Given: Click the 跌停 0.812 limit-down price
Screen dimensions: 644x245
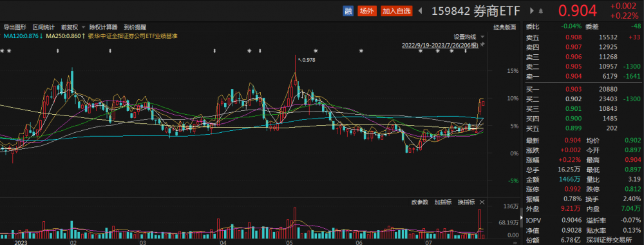Looking at the screenshot, I should click(x=633, y=190).
